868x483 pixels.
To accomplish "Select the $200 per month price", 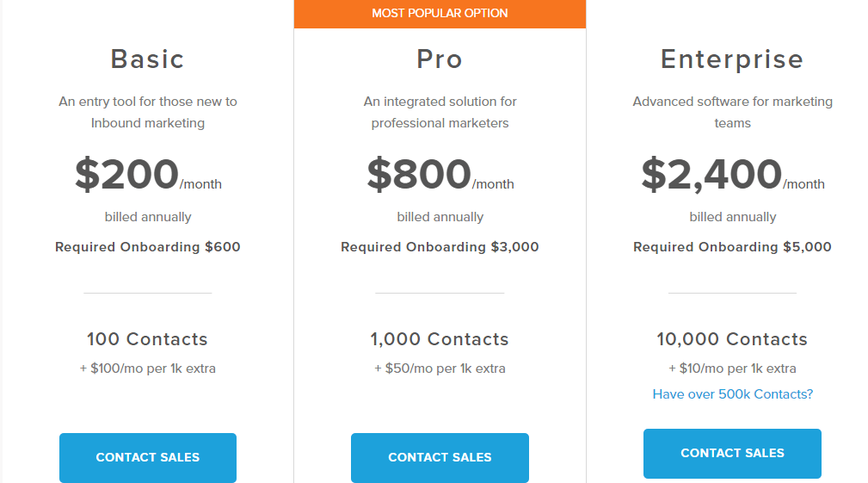I will (x=148, y=175).
